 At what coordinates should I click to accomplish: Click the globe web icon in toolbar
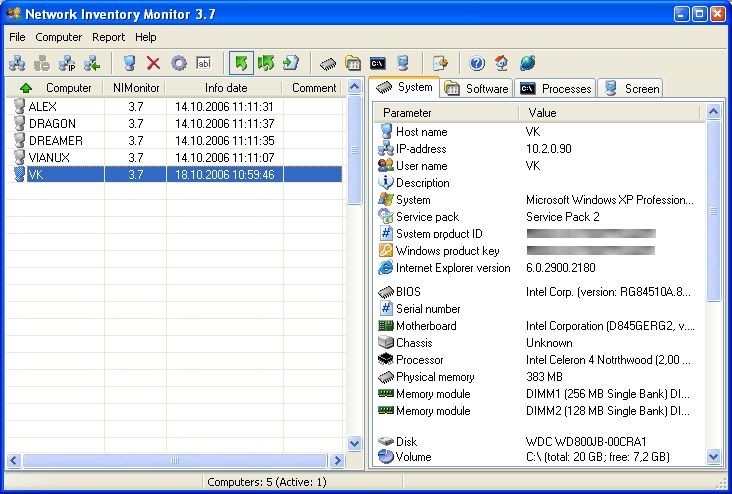527,63
